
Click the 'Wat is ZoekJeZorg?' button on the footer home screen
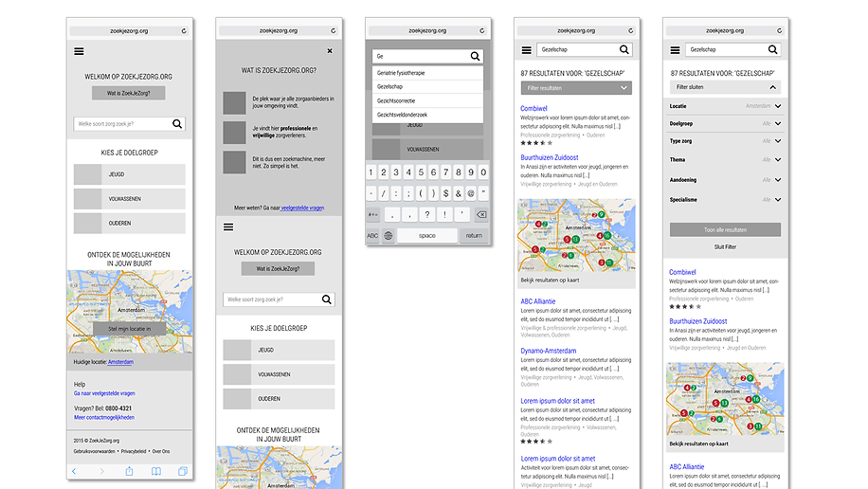pos(129,93)
